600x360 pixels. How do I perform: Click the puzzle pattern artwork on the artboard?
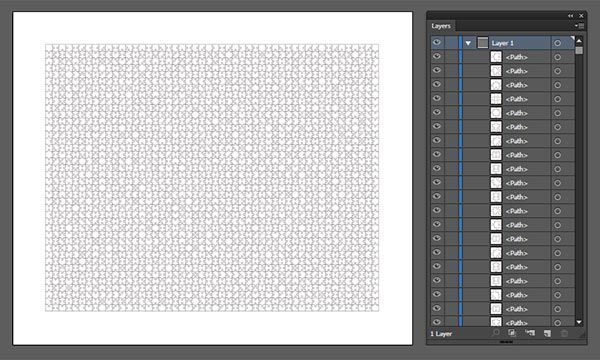(x=212, y=178)
